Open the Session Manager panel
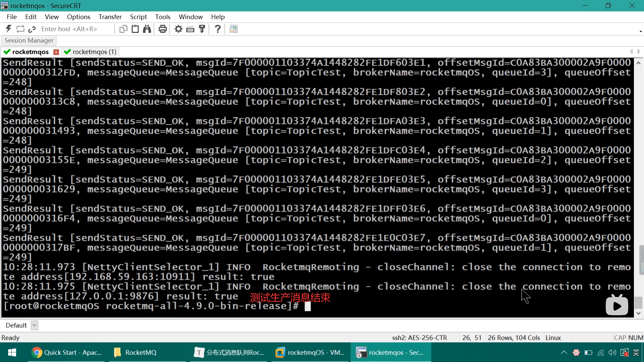644x362 pixels. (29, 40)
